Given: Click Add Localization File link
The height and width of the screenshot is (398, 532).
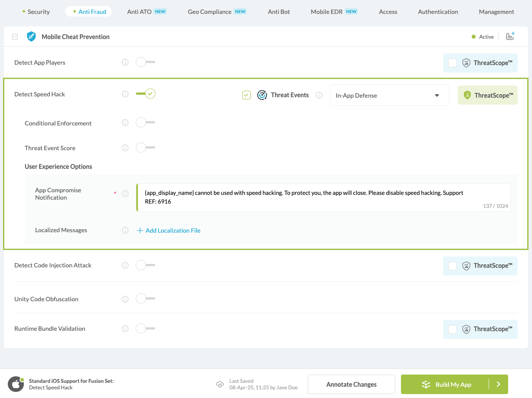Looking at the screenshot, I should tap(169, 230).
